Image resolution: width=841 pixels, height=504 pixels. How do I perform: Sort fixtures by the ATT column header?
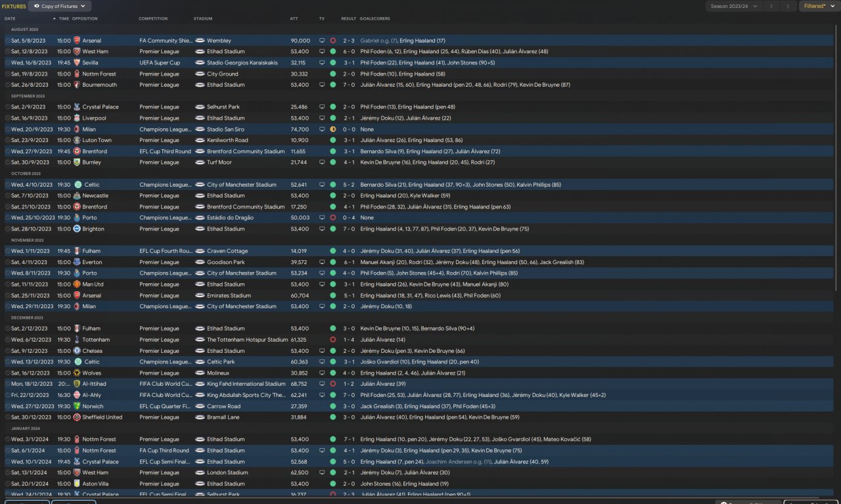[294, 19]
